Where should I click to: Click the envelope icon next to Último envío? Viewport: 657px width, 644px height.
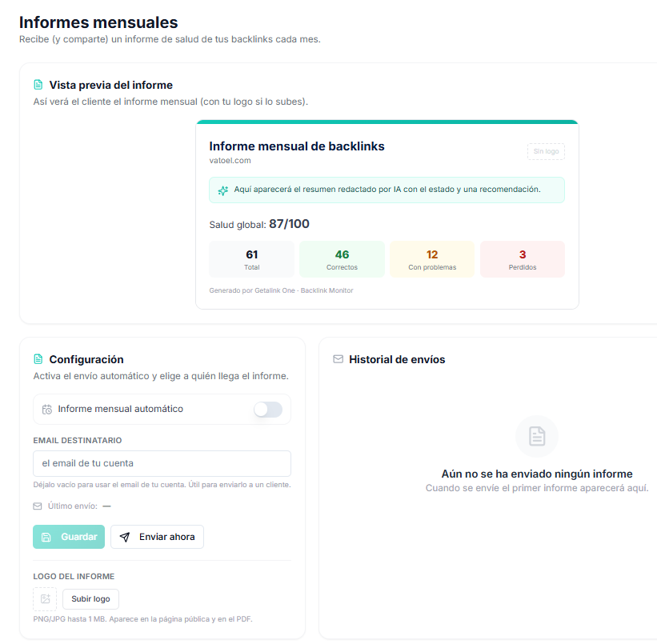pos(38,506)
